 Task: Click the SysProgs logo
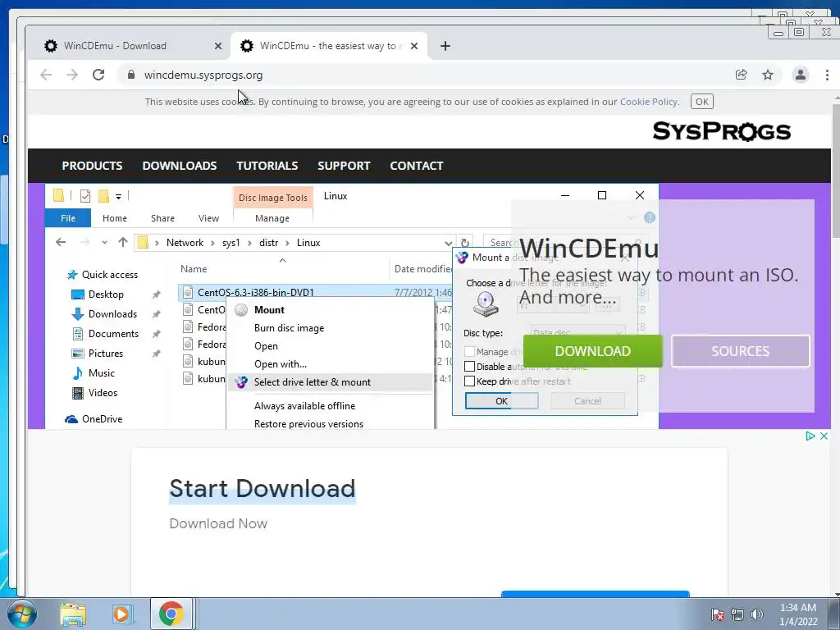722,131
